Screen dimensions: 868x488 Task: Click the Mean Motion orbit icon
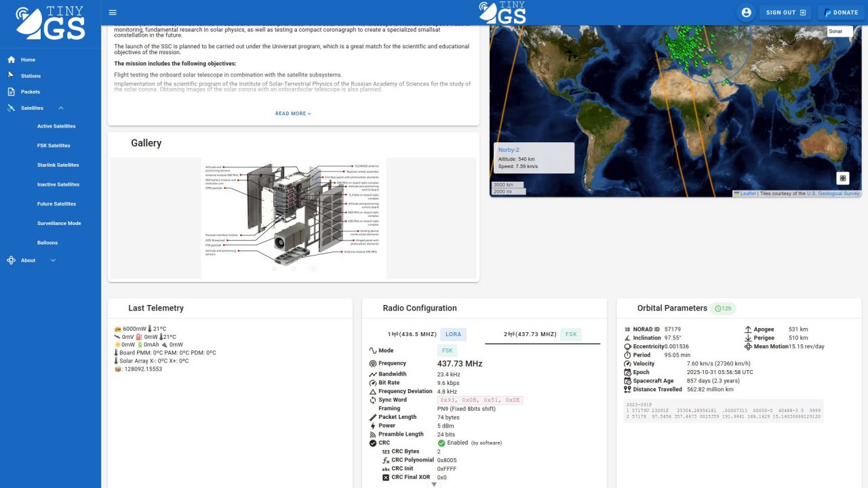click(748, 346)
